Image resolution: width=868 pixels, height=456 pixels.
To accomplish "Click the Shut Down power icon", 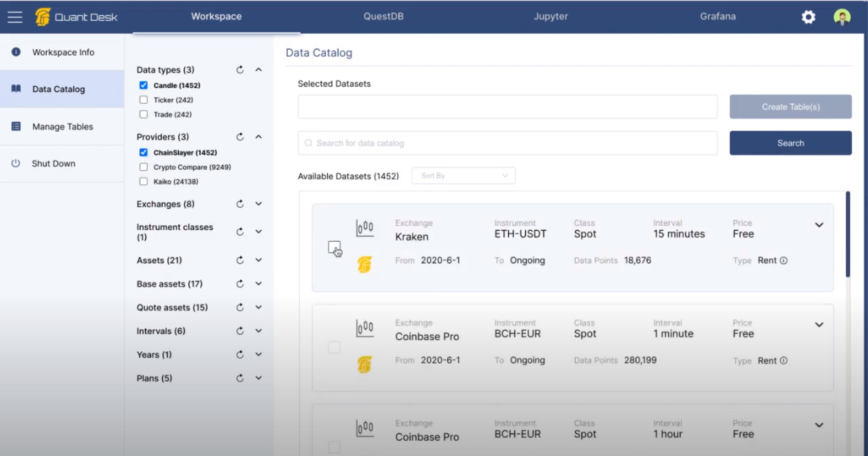I will click(15, 164).
